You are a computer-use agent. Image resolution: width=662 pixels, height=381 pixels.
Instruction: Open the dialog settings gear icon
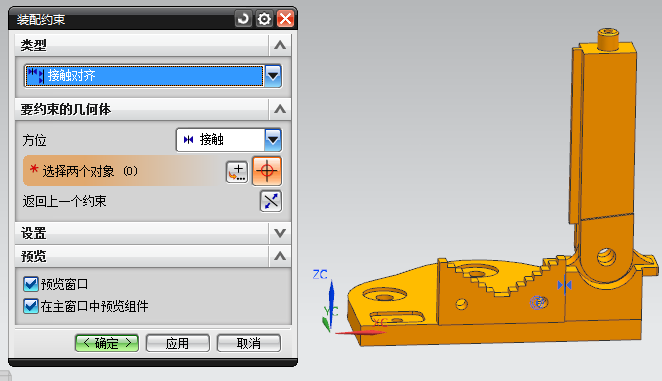(x=264, y=19)
